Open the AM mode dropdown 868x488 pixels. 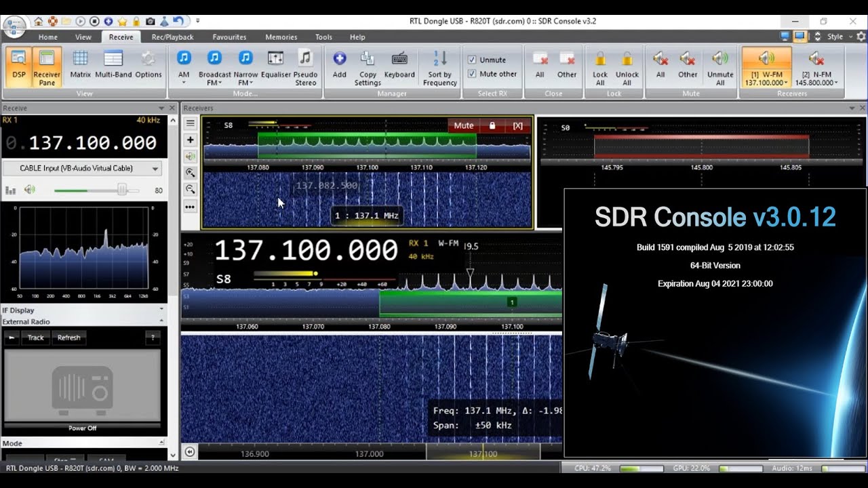click(184, 83)
